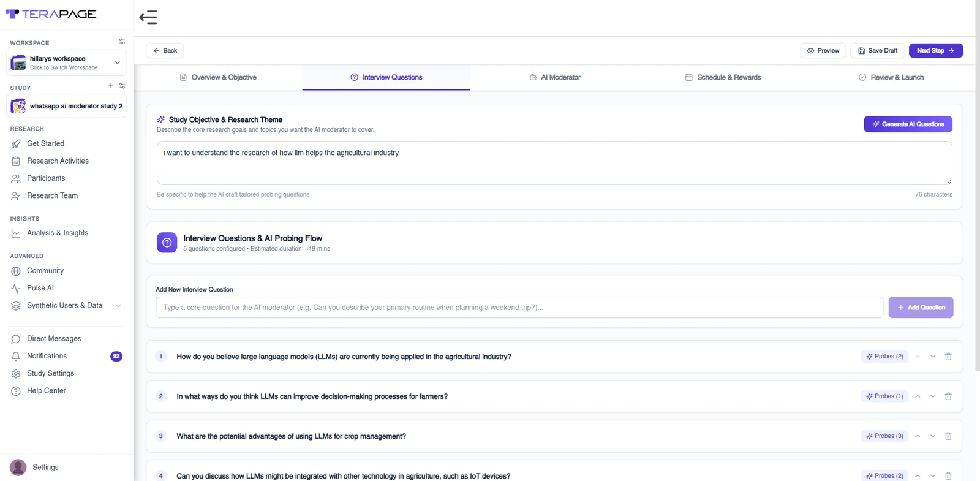This screenshot has width=980, height=481.
Task: Switch to Schedule & Rewards tab
Action: [x=723, y=77]
